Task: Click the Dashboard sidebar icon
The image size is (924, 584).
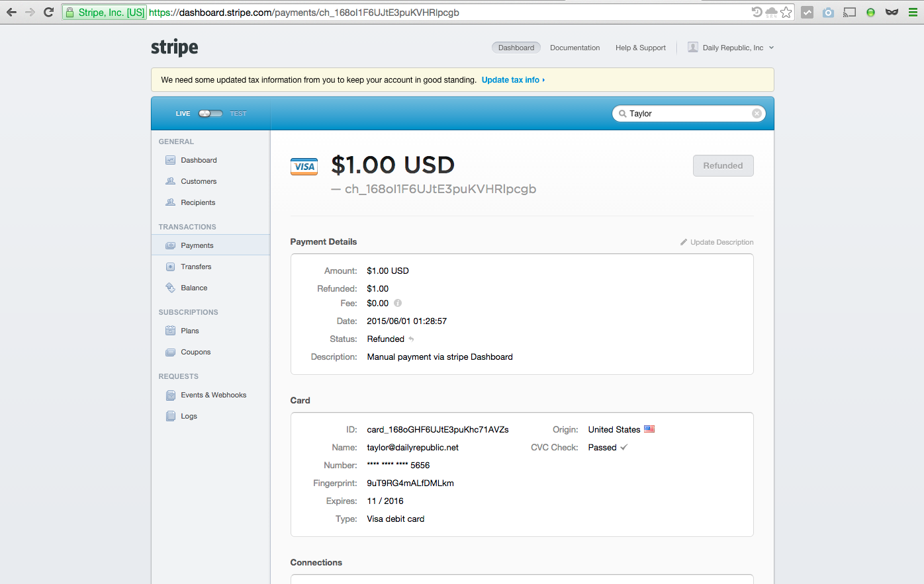Action: pyautogui.click(x=170, y=160)
